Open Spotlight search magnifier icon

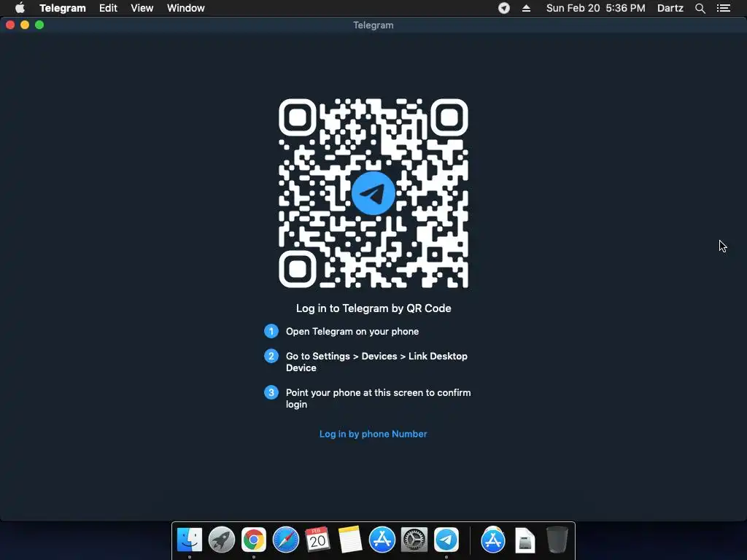coord(700,8)
